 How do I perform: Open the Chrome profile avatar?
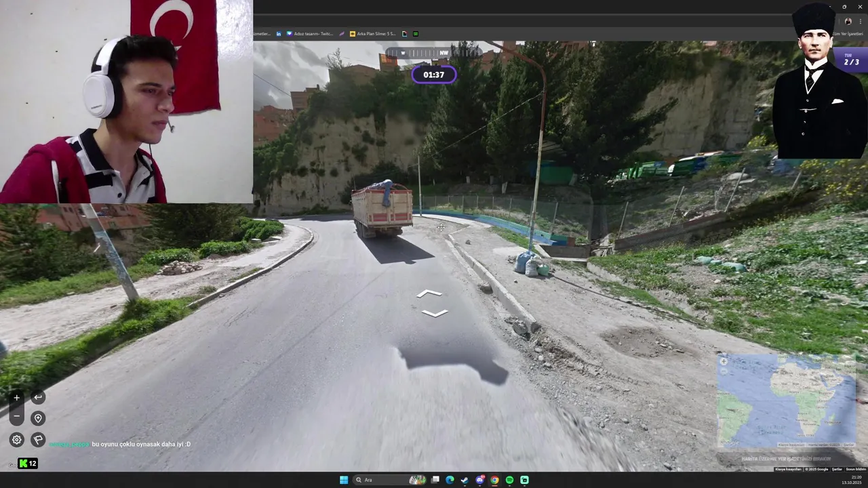848,22
